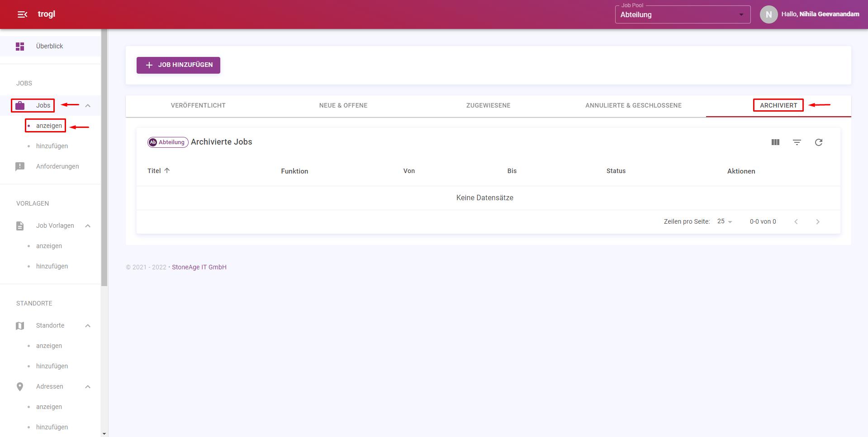The width and height of the screenshot is (868, 437).
Task: Click the Aktionen column header
Action: (x=741, y=171)
